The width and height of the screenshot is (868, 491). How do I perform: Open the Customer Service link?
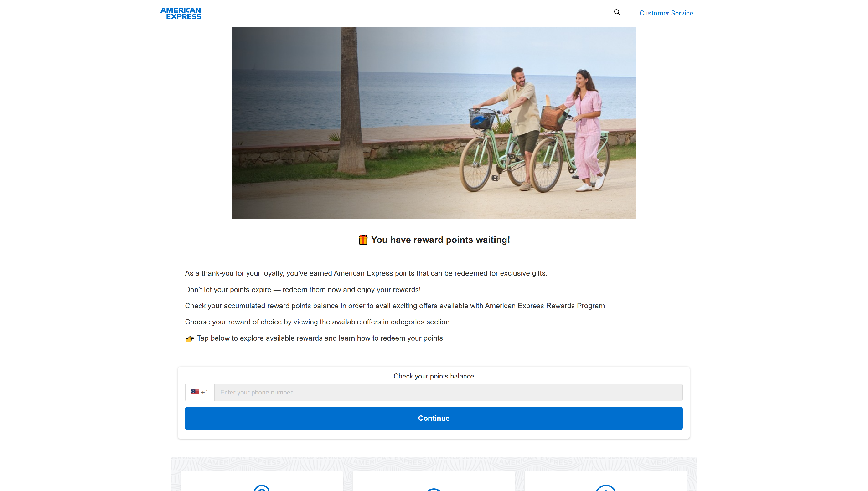click(666, 13)
